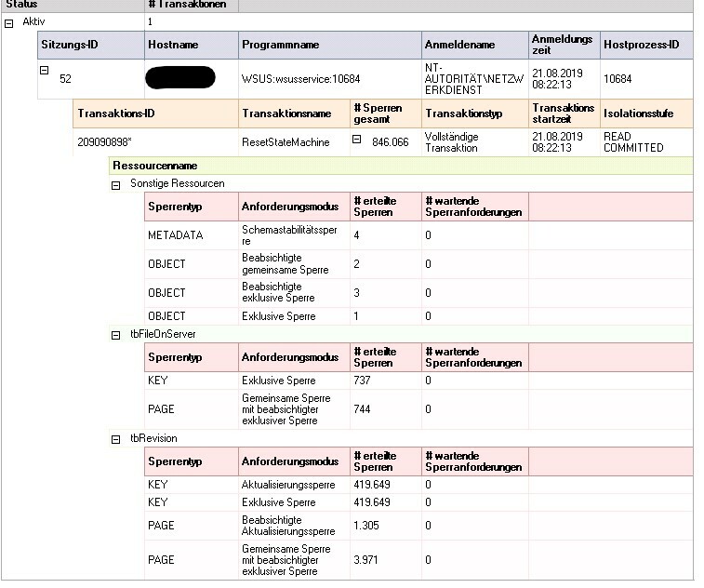The width and height of the screenshot is (704, 588).
Task: Click the Isolationsstufe column header
Action: tap(646, 114)
